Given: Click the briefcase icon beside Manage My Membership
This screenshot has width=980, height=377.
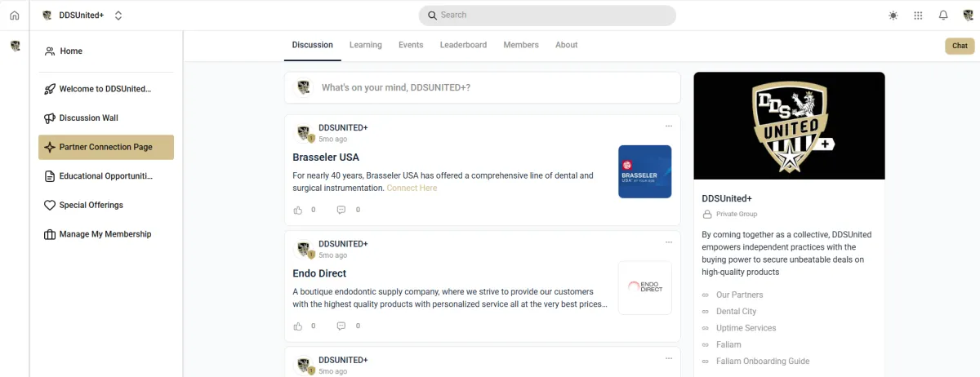Looking at the screenshot, I should coord(50,234).
